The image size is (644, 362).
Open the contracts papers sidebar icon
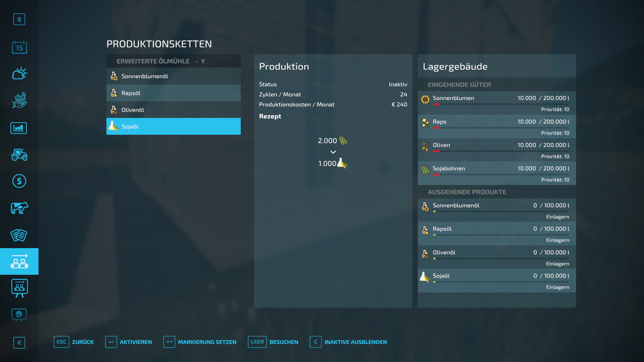coord(19,235)
